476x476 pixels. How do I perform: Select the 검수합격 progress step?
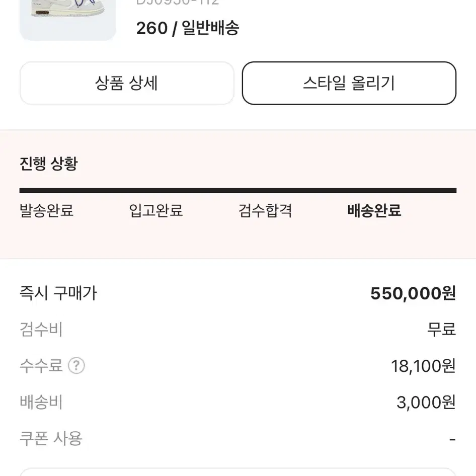265,210
